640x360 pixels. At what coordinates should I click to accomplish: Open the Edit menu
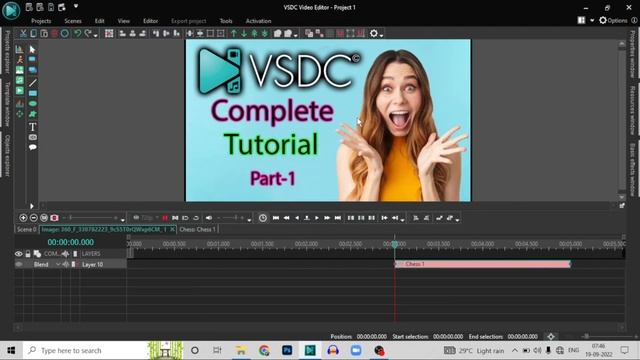point(100,21)
